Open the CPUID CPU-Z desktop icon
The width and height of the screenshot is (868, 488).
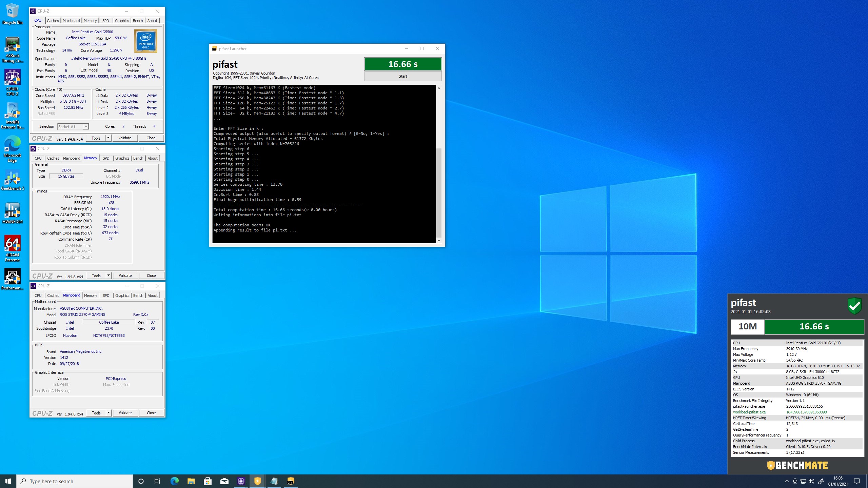(13, 83)
